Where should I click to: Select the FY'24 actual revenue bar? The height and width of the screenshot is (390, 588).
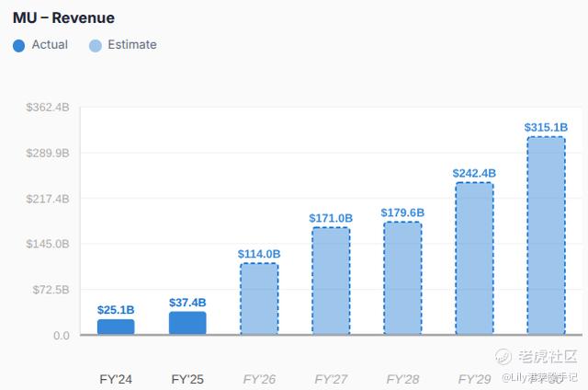[116, 327]
